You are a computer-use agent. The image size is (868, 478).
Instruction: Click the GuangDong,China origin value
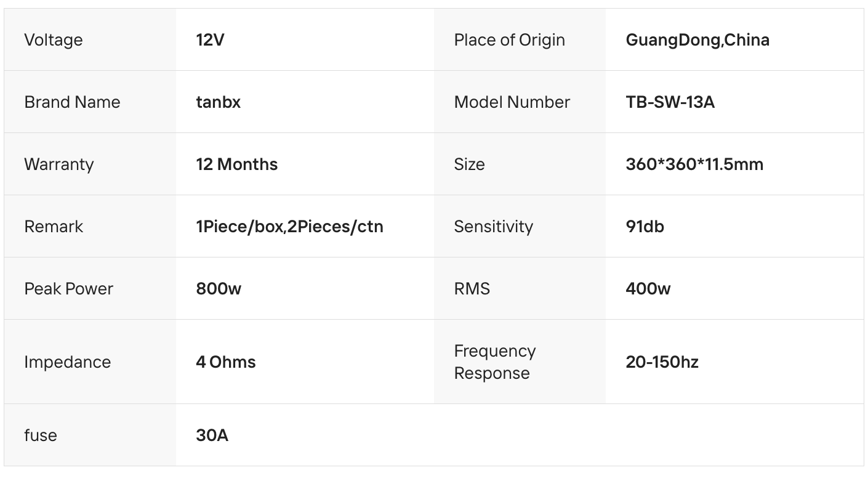point(697,40)
